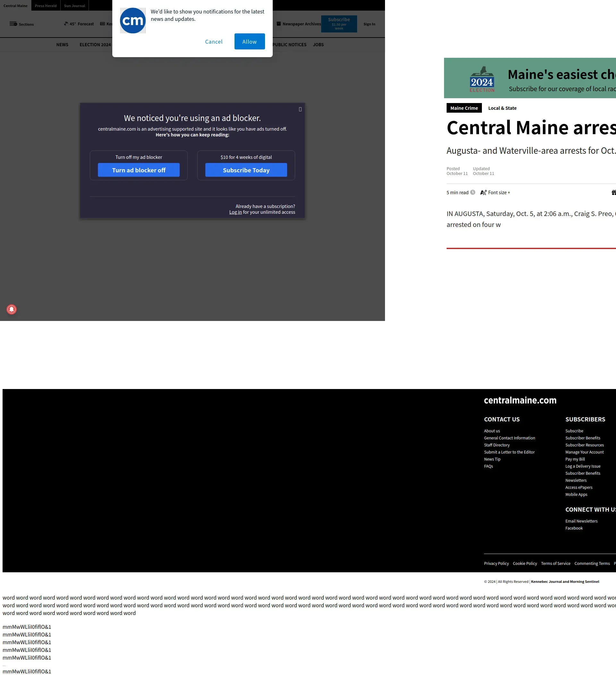Open the Privacy Policy link
This screenshot has width=616, height=675.
point(496,564)
